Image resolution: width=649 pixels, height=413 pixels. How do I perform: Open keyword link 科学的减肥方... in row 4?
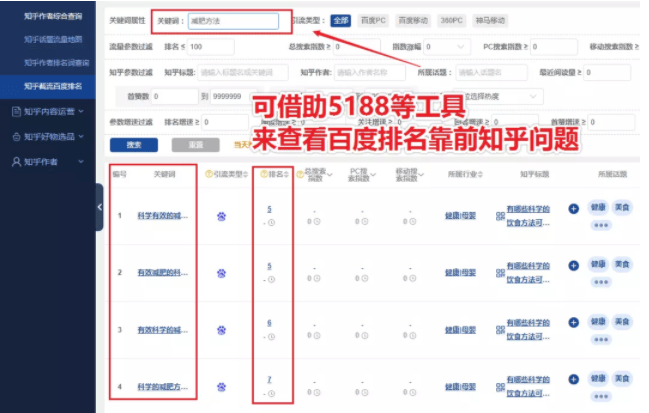click(x=163, y=387)
